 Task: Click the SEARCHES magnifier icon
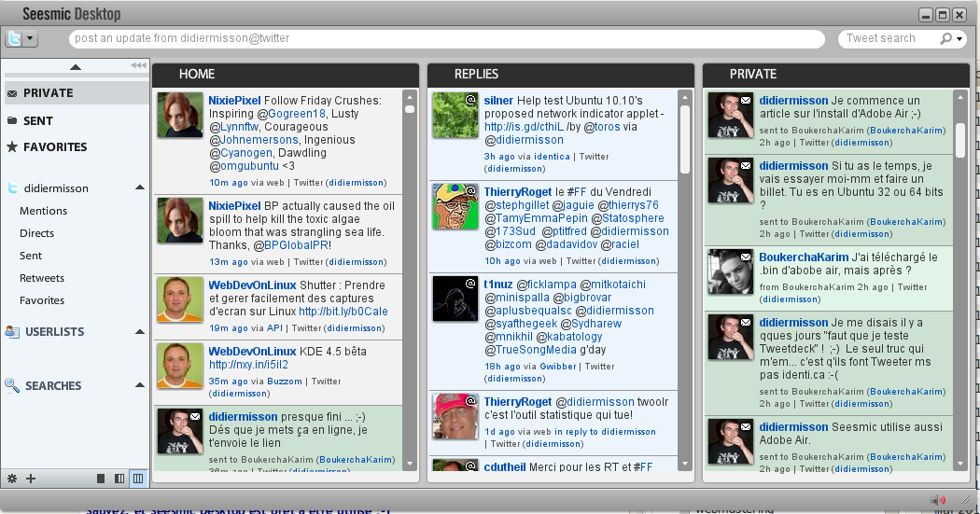12,385
